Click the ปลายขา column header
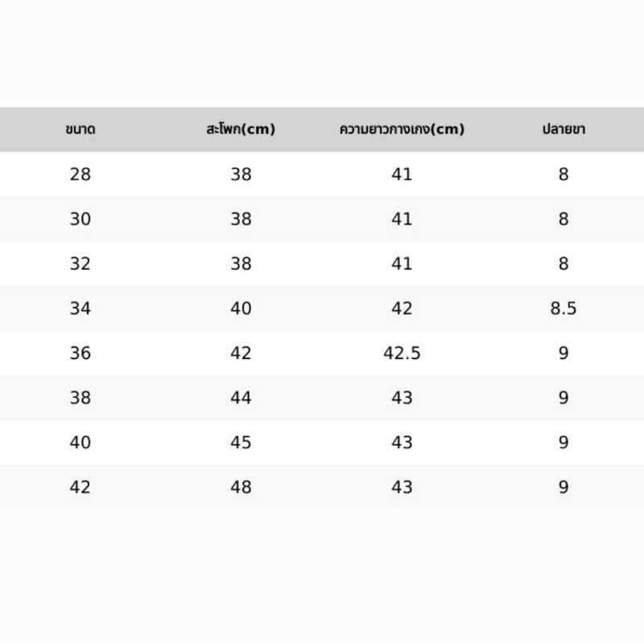The height and width of the screenshot is (644, 644). click(563, 129)
